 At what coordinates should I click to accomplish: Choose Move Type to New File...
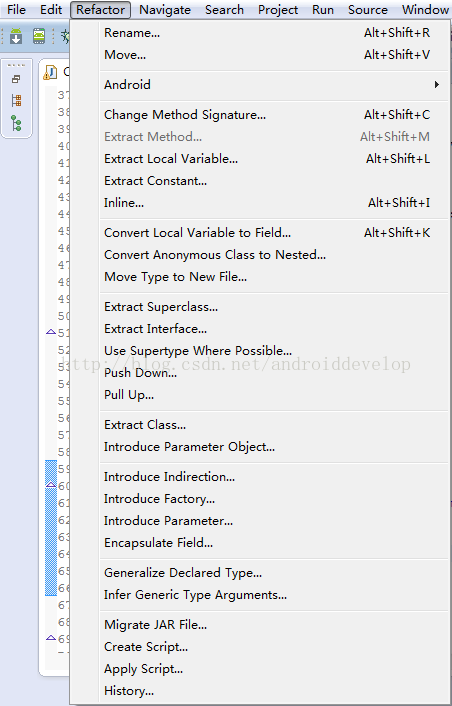267,277
